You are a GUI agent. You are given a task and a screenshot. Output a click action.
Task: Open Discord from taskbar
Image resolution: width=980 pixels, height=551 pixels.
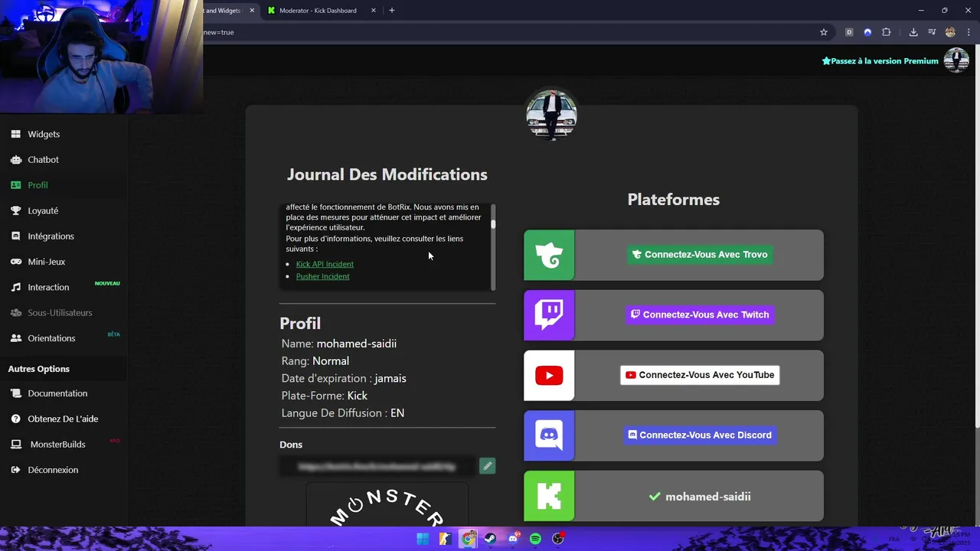coord(513,539)
